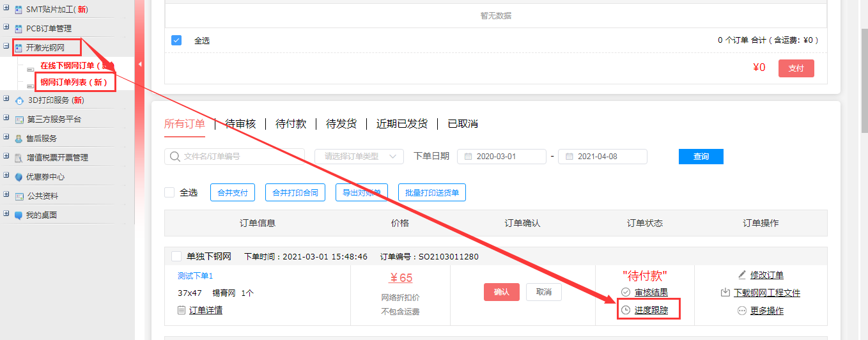
Task: Collapse the 开激光钢网 tree node
Action: click(6, 47)
